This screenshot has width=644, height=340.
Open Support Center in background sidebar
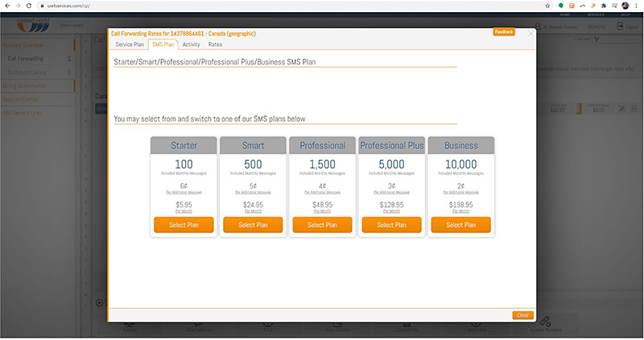click(19, 99)
